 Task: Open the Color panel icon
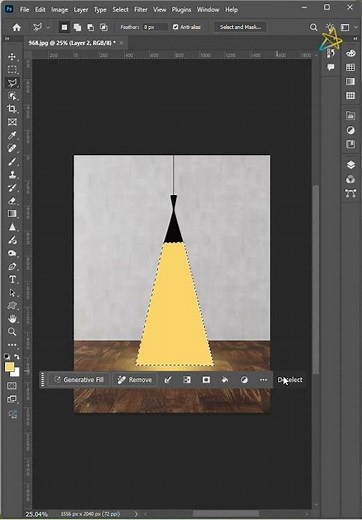coord(350,53)
